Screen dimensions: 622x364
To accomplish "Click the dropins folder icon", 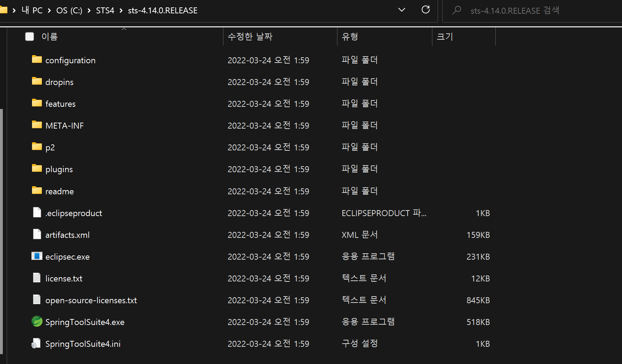I will [x=37, y=81].
